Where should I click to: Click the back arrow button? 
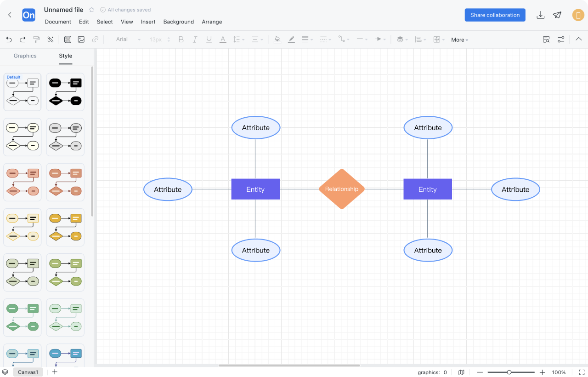coord(10,15)
